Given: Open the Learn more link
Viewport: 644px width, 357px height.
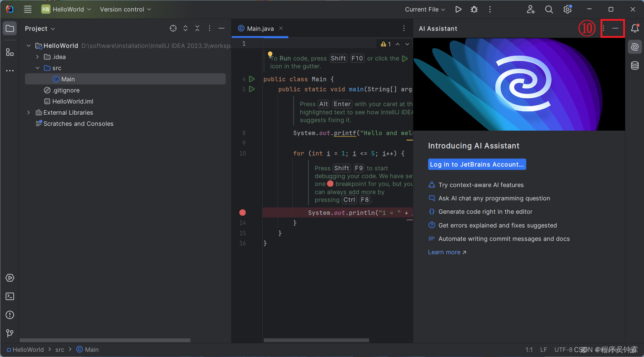Looking at the screenshot, I should [x=447, y=252].
